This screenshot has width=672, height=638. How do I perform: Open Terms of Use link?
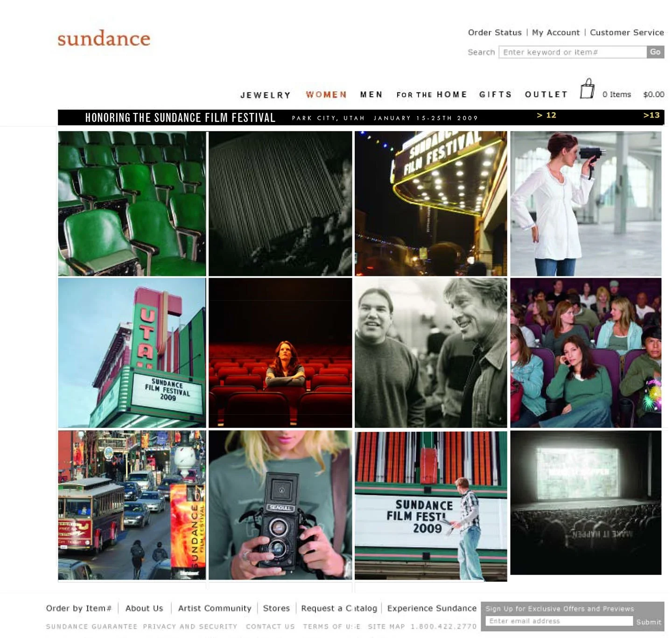[x=332, y=626]
